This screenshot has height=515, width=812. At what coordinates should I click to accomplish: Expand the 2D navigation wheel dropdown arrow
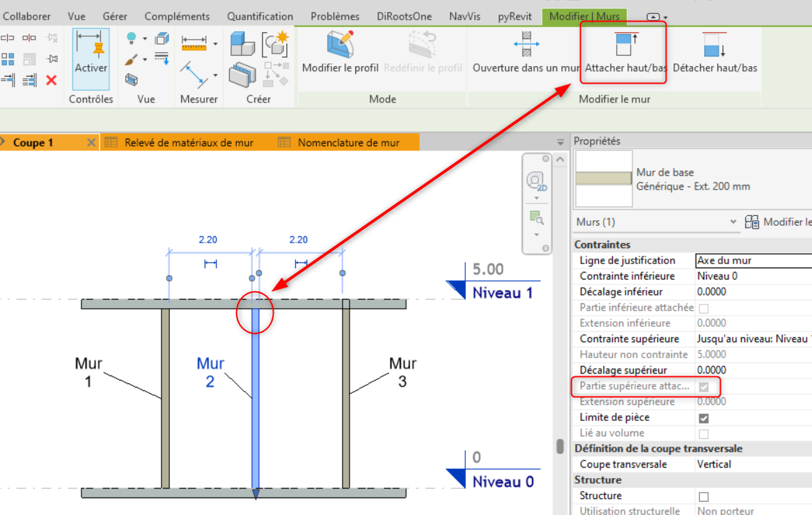(x=536, y=199)
